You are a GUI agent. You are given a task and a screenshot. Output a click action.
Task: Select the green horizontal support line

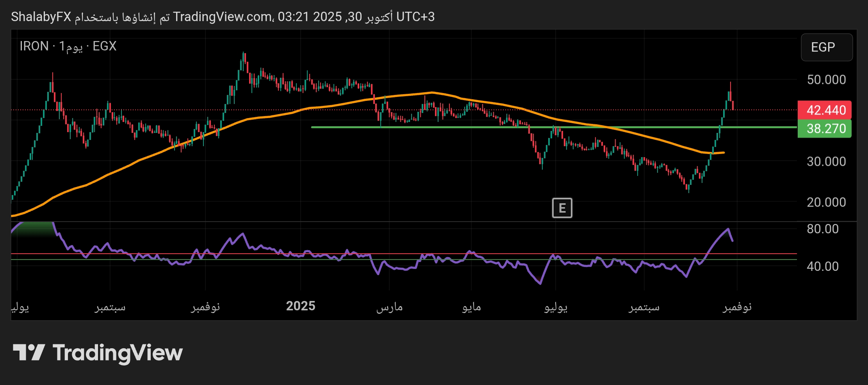click(x=430, y=127)
